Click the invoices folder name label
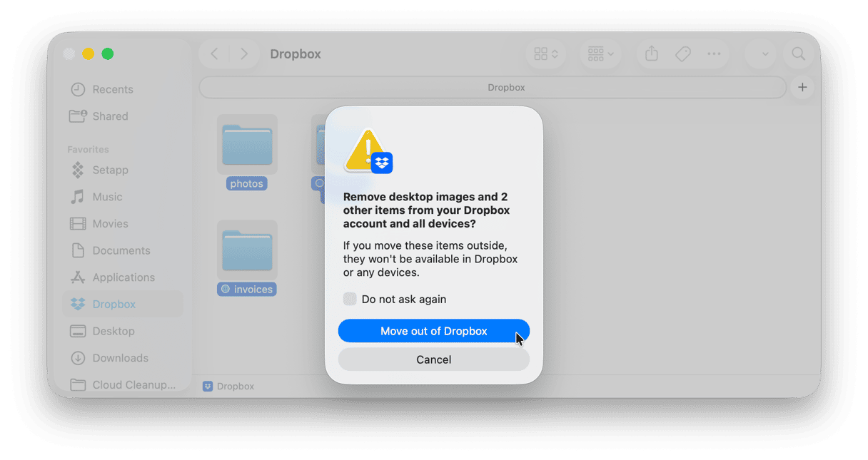 click(x=247, y=290)
